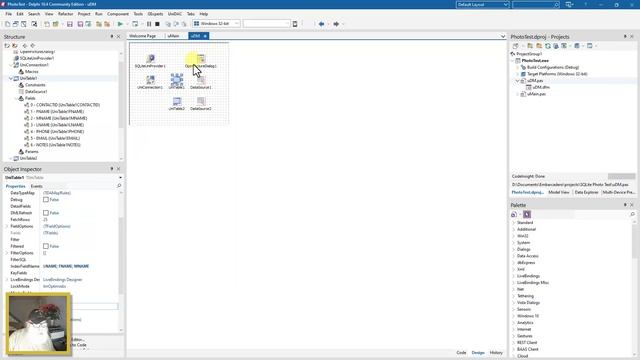Image resolution: width=640 pixels, height=360 pixels.
Task: Click the Run (green play) toolbar icon
Action: coord(120,24)
